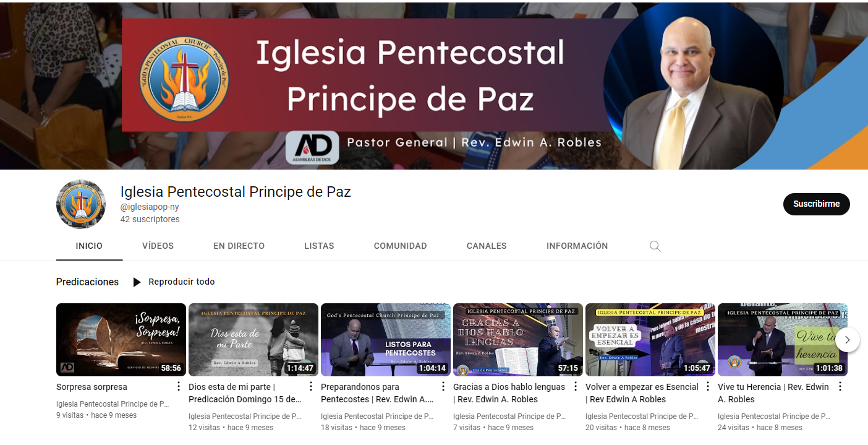868x445 pixels.
Task: Open the Predicaciones section title link
Action: 87,282
